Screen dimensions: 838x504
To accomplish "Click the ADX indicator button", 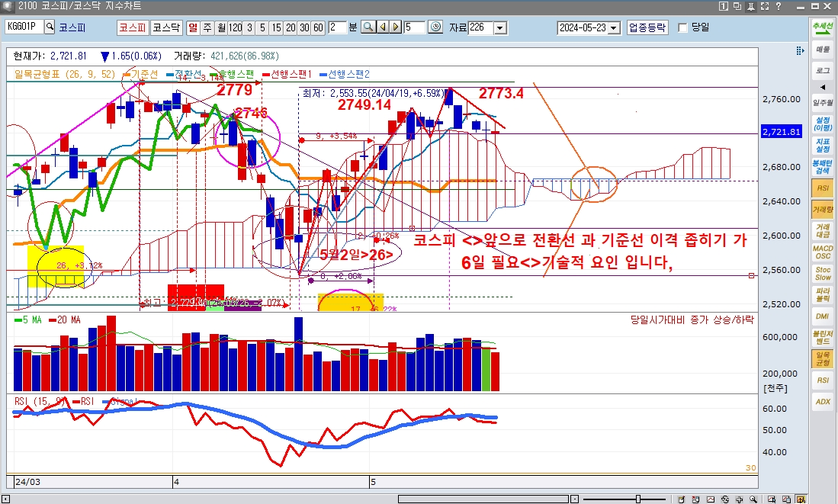I will (823, 401).
